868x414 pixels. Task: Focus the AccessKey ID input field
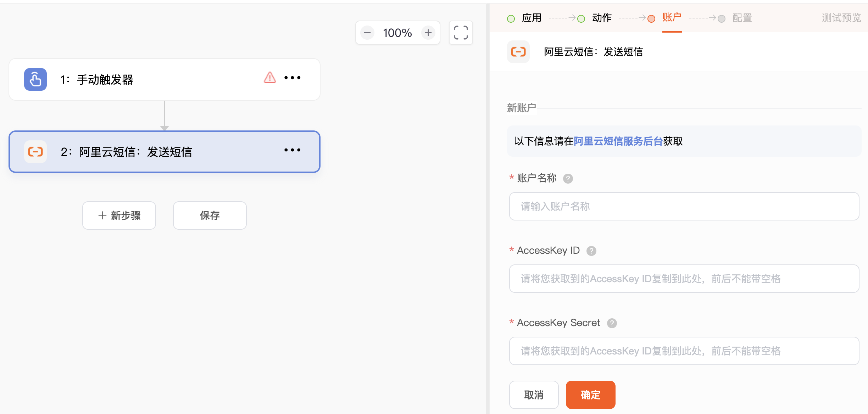tap(684, 279)
